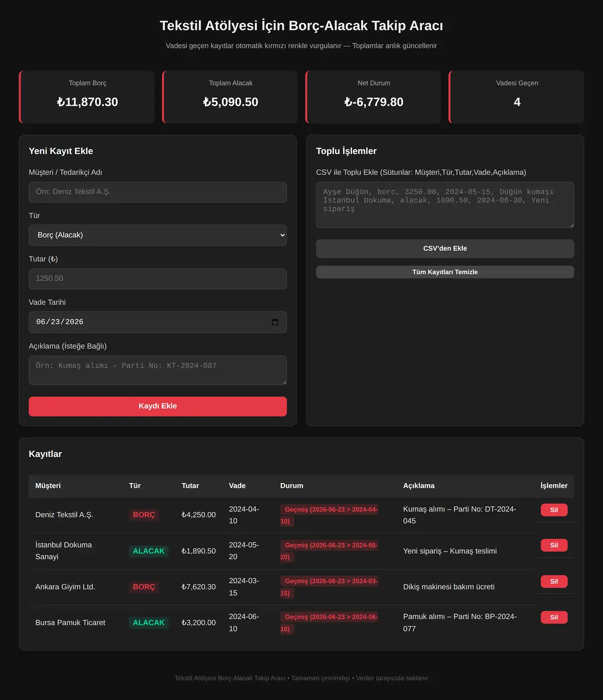This screenshot has height=700, width=603.
Task: Click the Müşteri / Tedarikçi Adı input field
Action: (x=158, y=192)
